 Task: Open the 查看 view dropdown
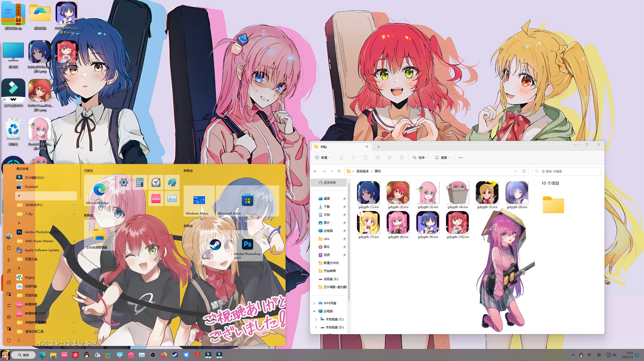tap(443, 158)
